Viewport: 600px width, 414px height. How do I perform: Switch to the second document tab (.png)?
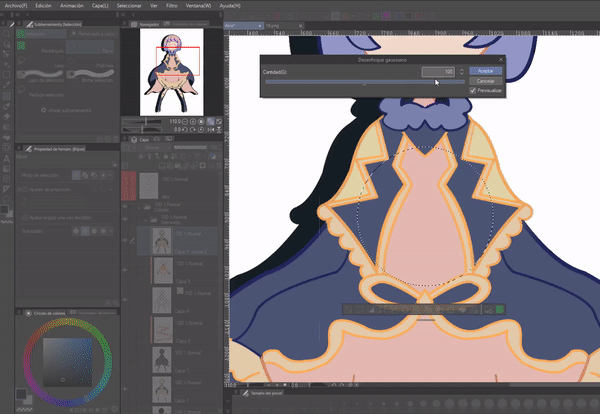[281, 26]
